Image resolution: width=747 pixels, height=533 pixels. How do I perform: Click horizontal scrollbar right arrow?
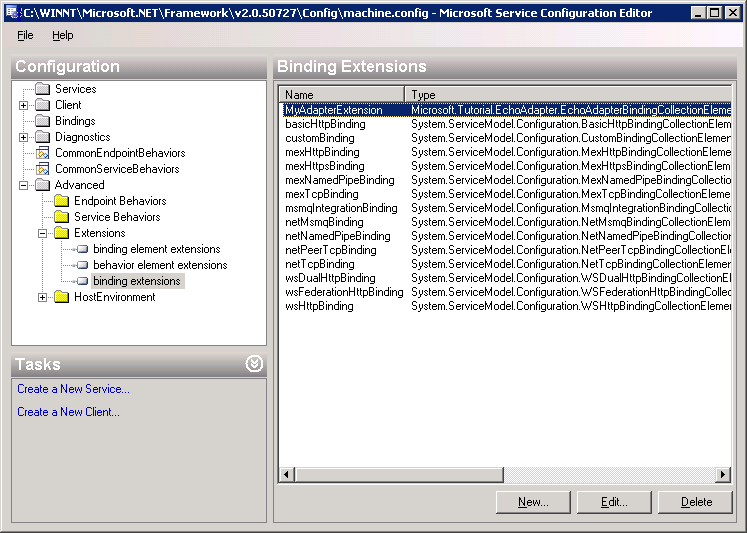(x=723, y=474)
